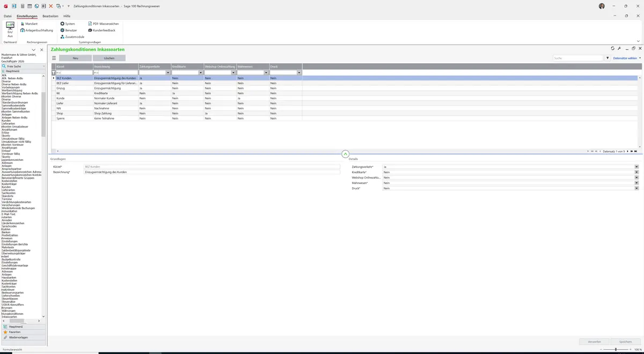Click the filter funnel next to Suche
Viewport: 644px width, 354px height.
coord(608,58)
